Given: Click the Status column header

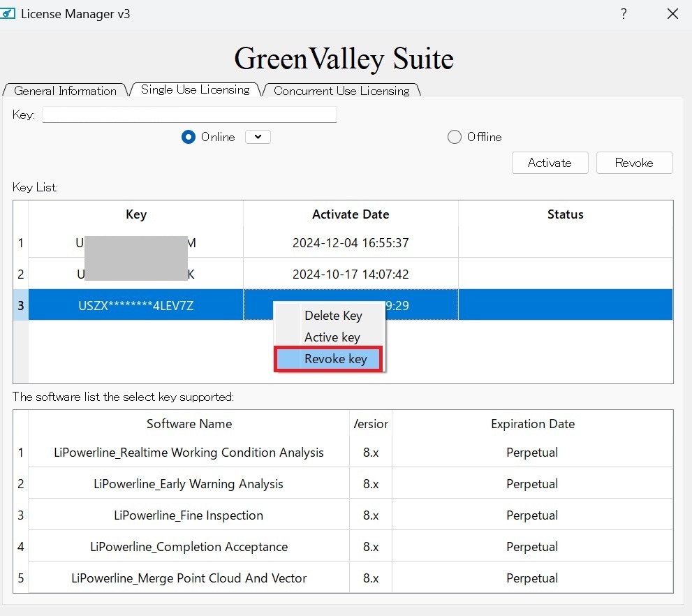Looking at the screenshot, I should click(565, 214).
